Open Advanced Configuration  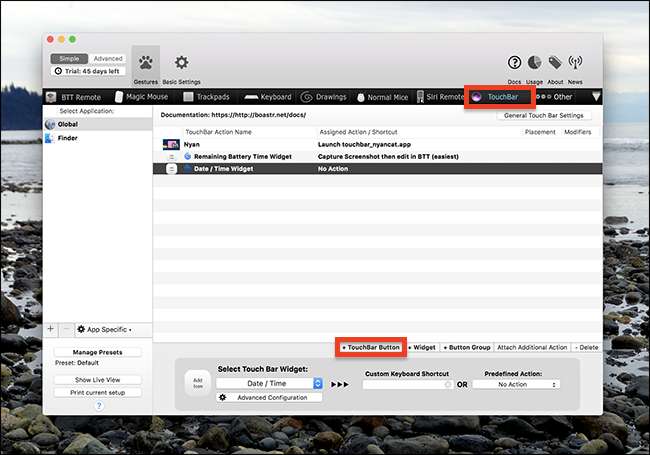point(269,397)
